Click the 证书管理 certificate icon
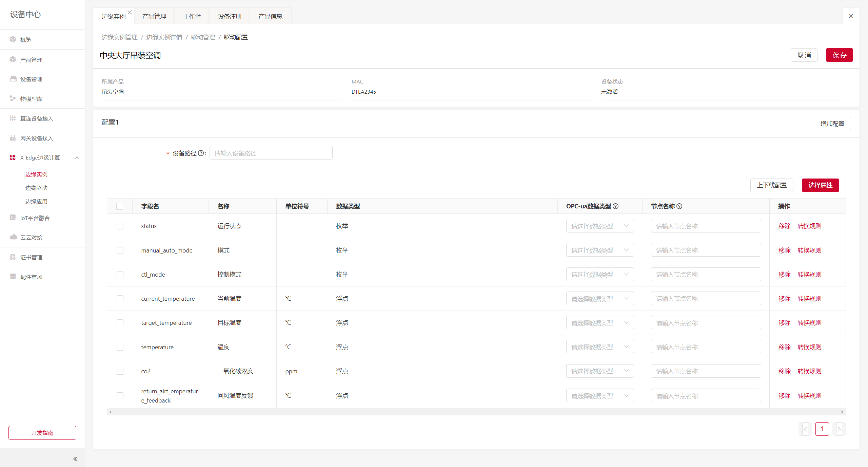 tap(13, 257)
